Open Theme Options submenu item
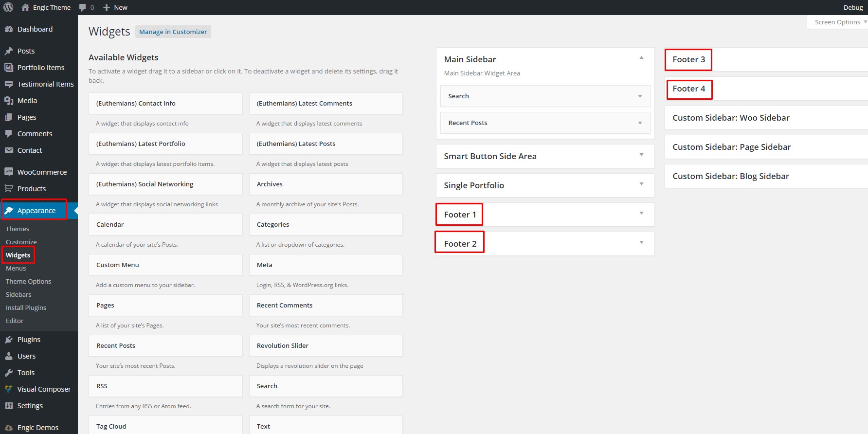 (x=28, y=281)
